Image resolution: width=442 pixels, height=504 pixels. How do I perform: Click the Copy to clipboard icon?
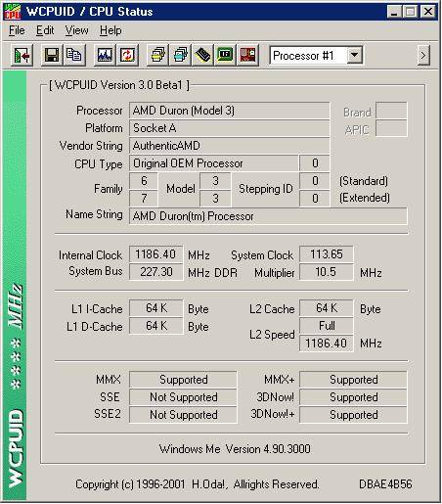(x=74, y=55)
